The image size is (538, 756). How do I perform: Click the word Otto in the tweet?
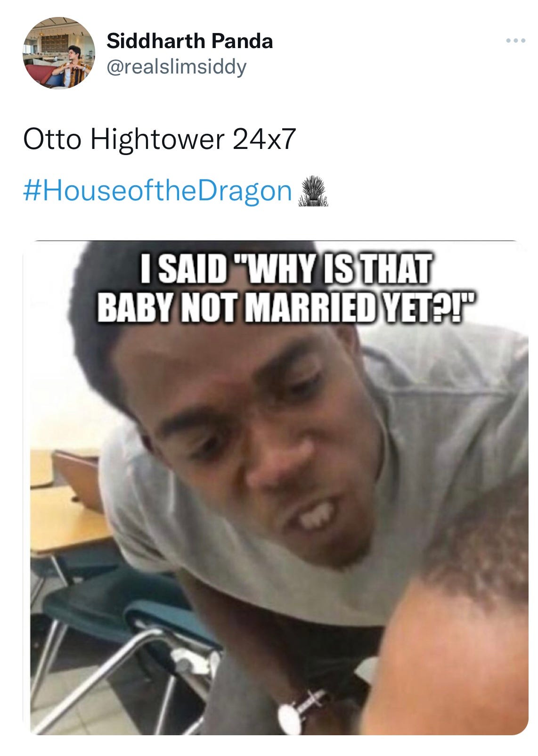tap(52, 140)
